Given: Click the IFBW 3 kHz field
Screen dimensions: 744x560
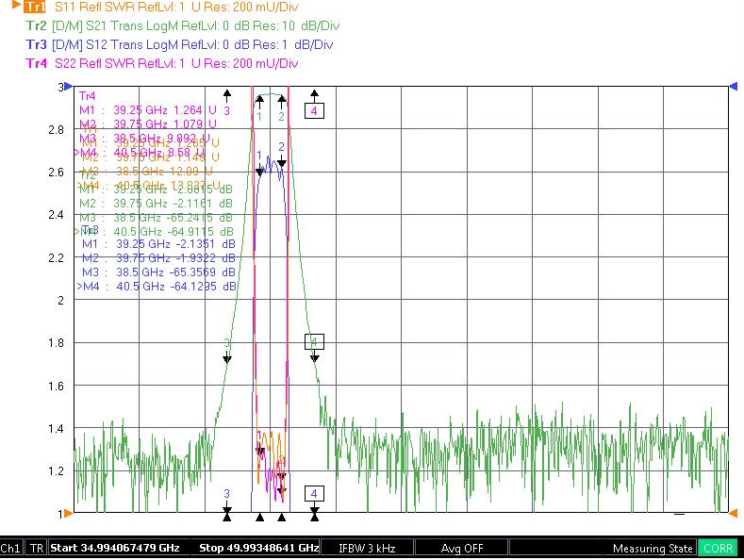Looking at the screenshot, I should coord(367,548).
